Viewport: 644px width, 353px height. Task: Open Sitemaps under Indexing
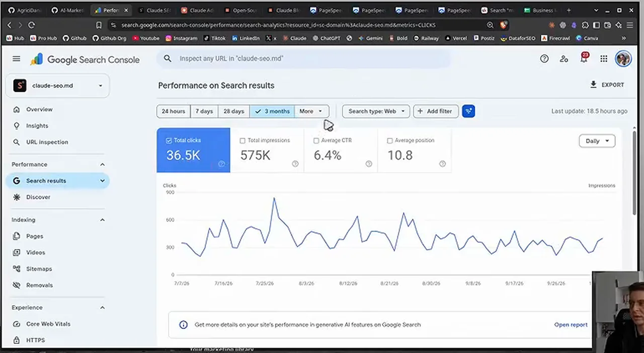pos(39,269)
